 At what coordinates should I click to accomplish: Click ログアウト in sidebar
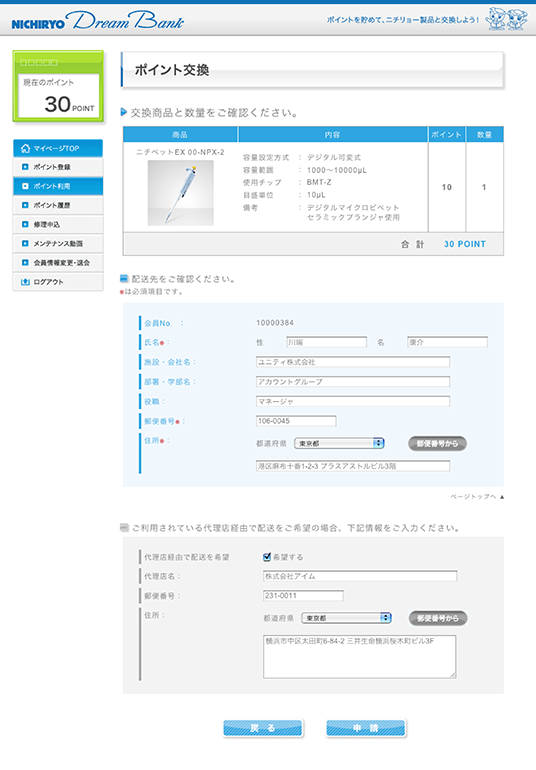pyautogui.click(x=58, y=282)
